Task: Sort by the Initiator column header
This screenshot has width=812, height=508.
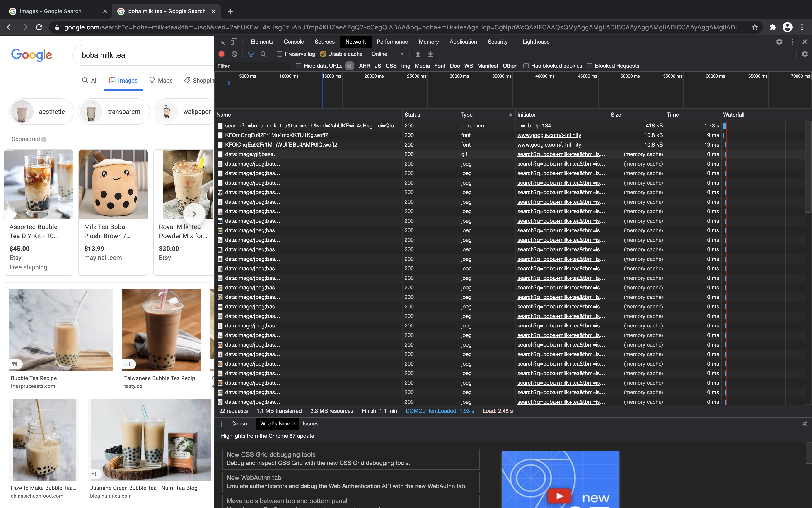Action: (x=562, y=115)
